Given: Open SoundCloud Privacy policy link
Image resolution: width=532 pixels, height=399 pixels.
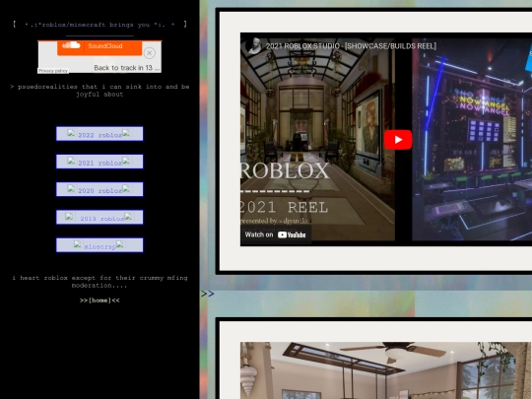Looking at the screenshot, I should tap(53, 71).
